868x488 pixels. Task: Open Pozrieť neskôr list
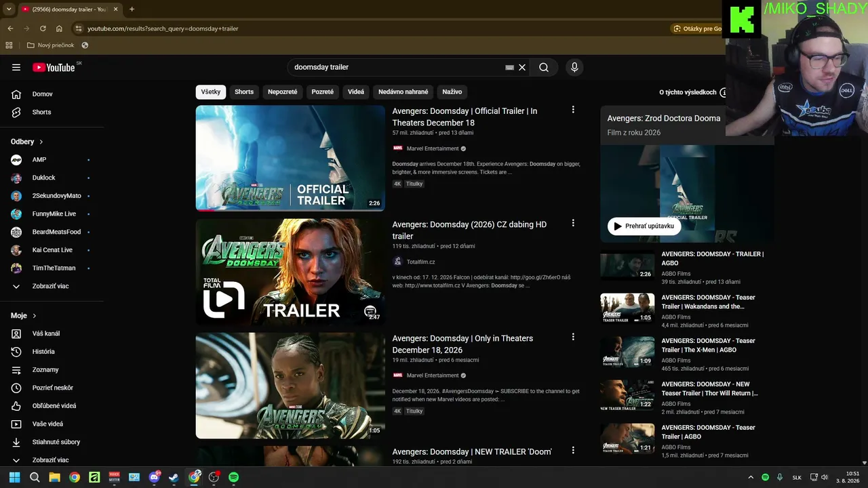[52, 388]
